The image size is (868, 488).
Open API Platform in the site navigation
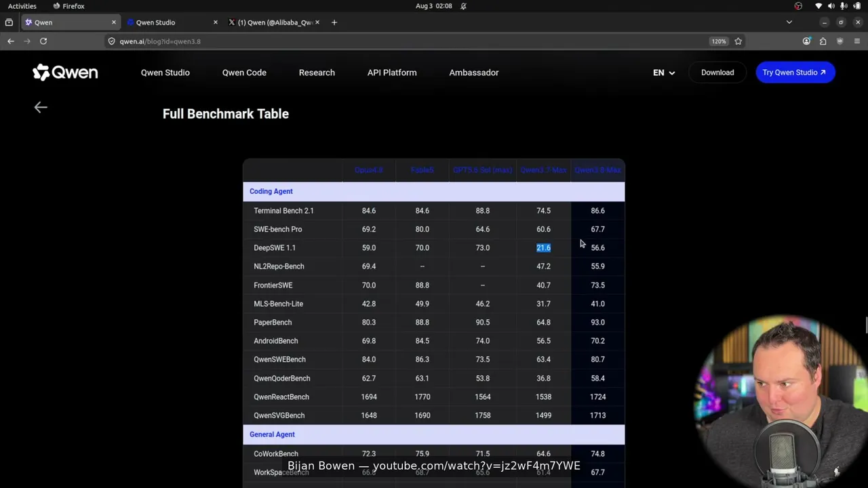[x=392, y=73]
